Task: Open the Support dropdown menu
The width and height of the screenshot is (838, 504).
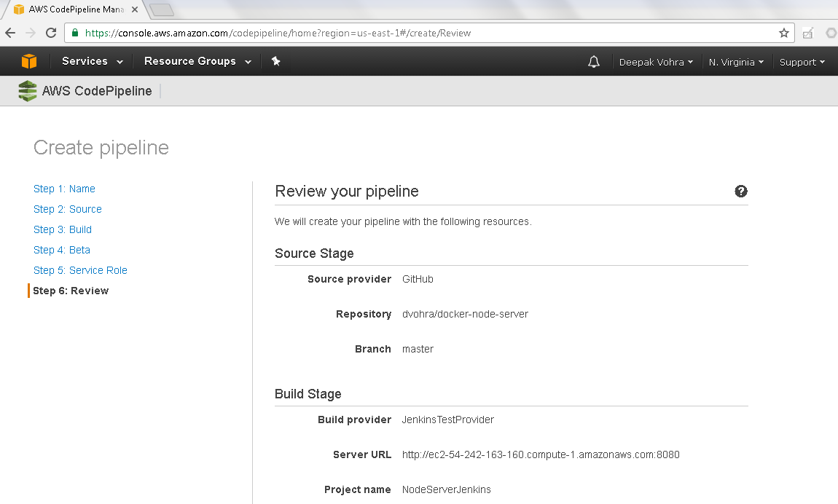Action: (802, 62)
